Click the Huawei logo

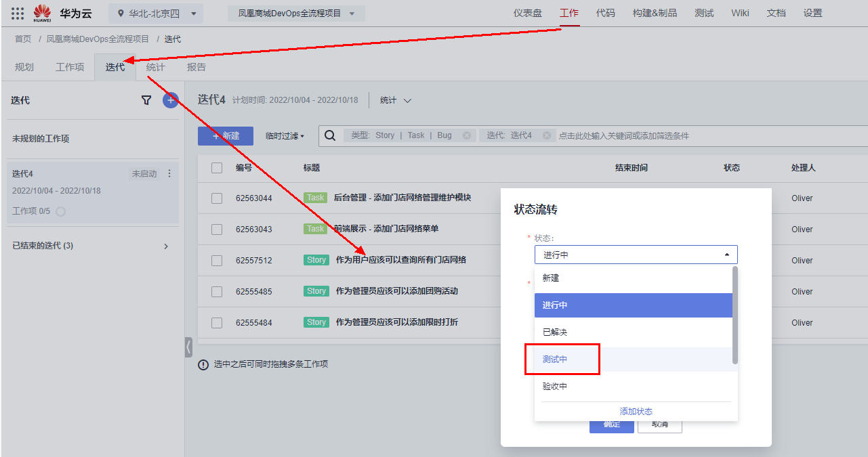click(42, 13)
